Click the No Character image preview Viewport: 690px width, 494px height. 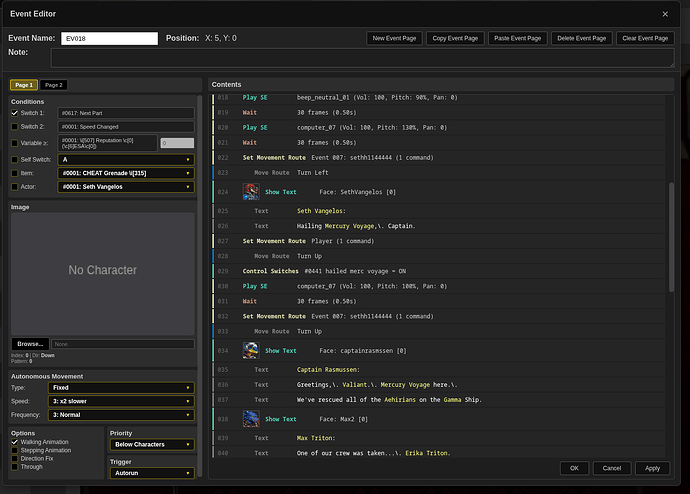[103, 274]
